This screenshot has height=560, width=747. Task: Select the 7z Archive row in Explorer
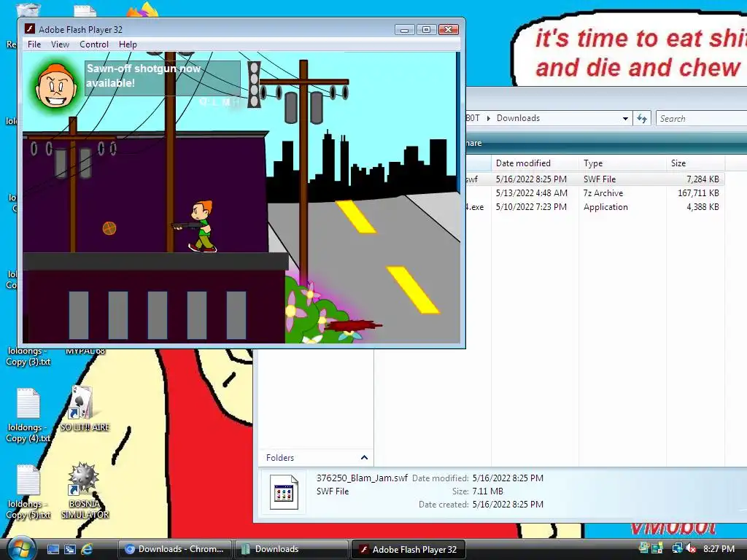click(x=595, y=192)
